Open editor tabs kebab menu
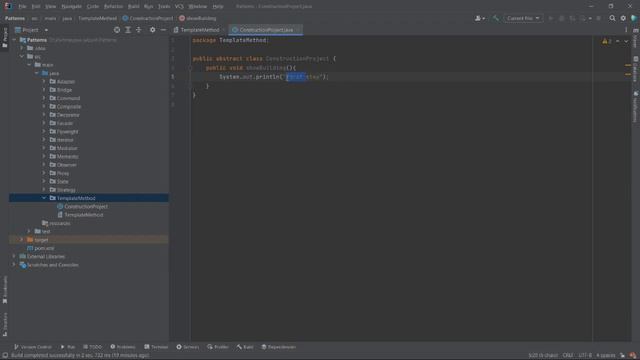Image resolution: width=640 pixels, height=360 pixels. click(x=626, y=30)
